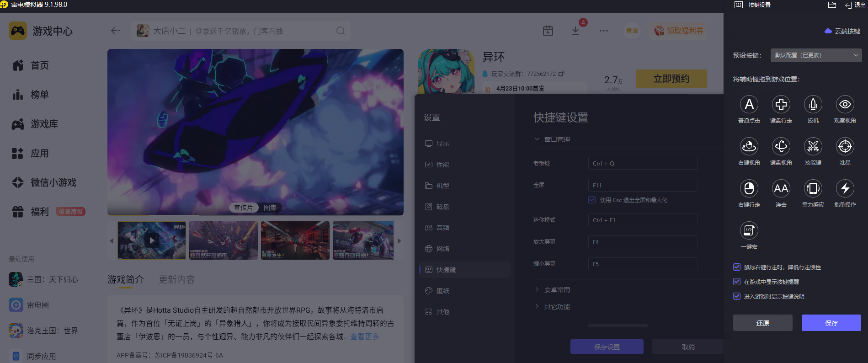
Task: Select the 技能键 skill key icon
Action: tap(813, 146)
